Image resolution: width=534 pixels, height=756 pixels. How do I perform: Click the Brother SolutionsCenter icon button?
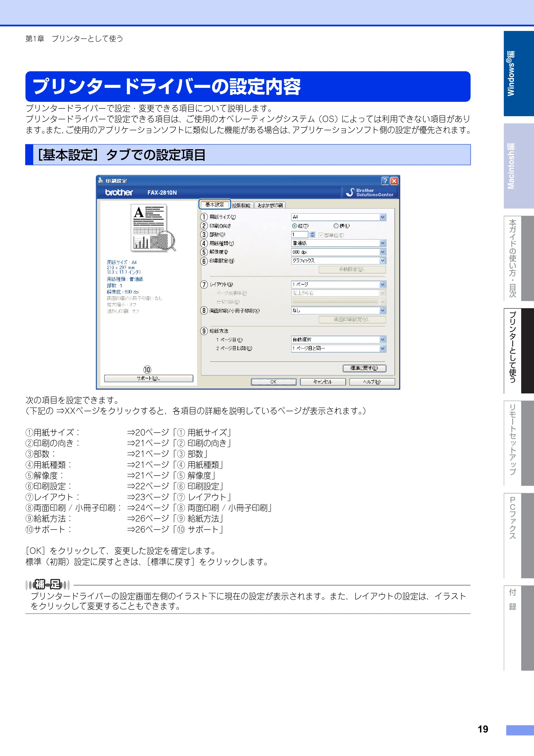(x=370, y=193)
